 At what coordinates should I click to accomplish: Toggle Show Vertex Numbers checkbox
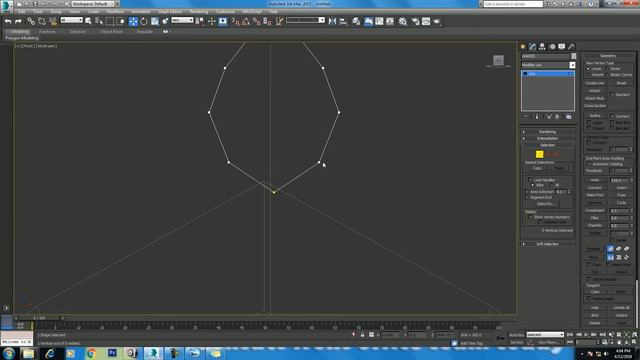[x=530, y=217]
